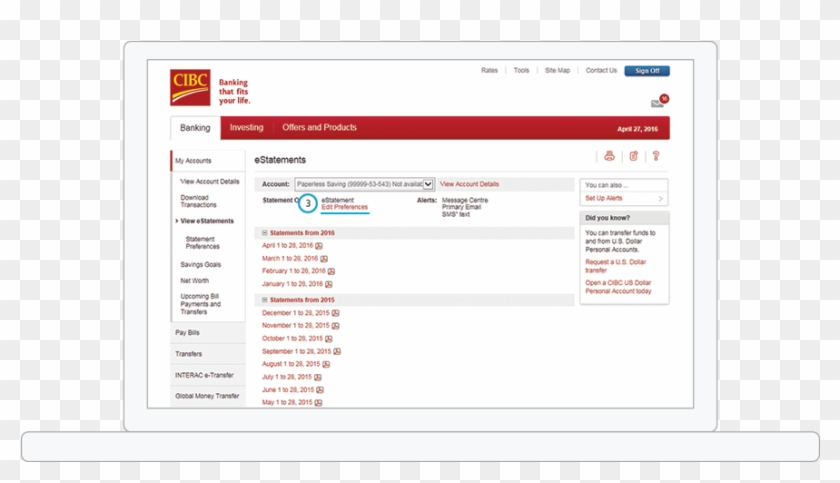Open PDF icon for June 2015 statement
Image resolution: width=840 pixels, height=483 pixels.
(320, 390)
